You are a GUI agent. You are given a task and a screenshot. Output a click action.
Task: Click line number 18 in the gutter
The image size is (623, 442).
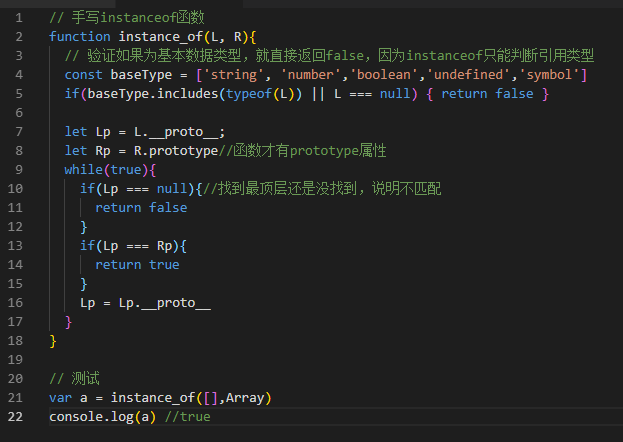[x=15, y=341]
